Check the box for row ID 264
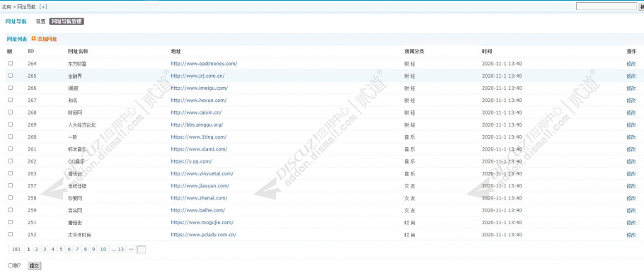644x278 pixels. 11,63
